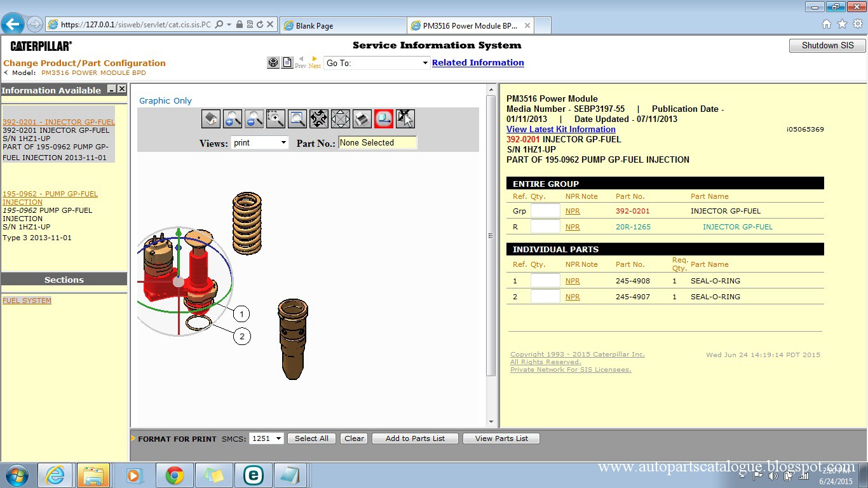Screen dimensions: 868x488
Task: Click address bar search magnifier
Action: coord(219,25)
